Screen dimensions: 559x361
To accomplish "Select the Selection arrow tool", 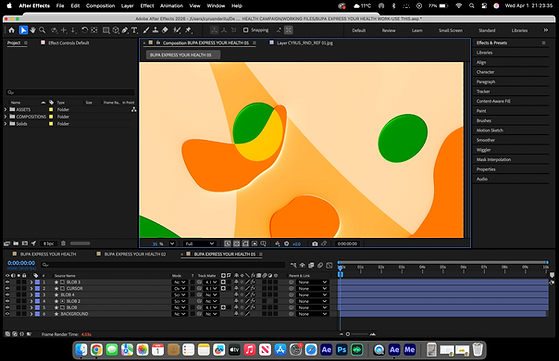I will click(x=23, y=30).
